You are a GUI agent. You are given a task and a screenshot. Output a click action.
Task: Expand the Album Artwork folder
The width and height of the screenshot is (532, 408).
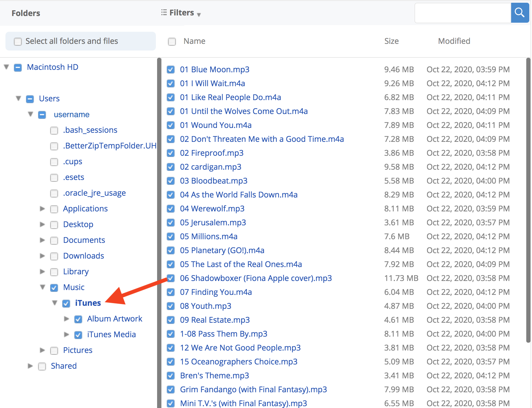tap(66, 319)
